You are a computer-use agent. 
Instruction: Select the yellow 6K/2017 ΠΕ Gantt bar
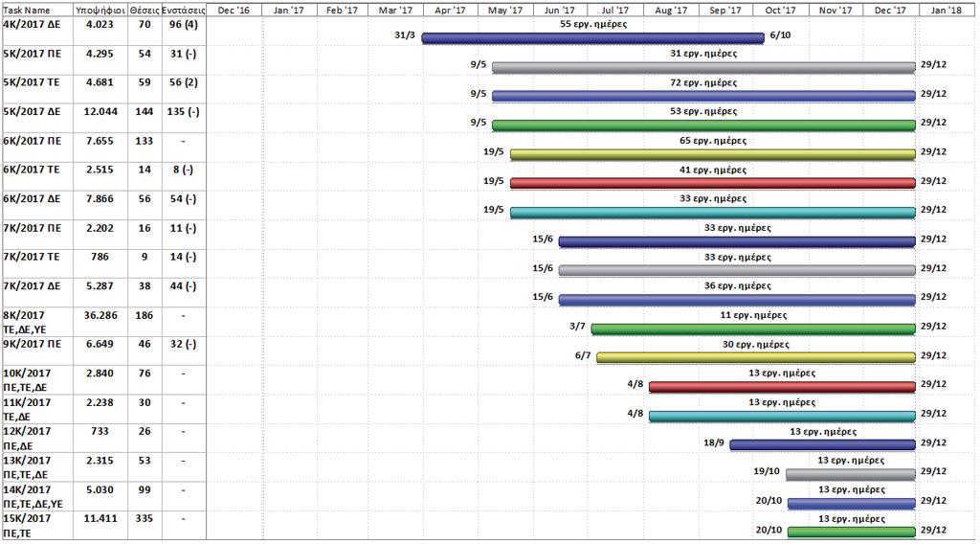point(713,154)
